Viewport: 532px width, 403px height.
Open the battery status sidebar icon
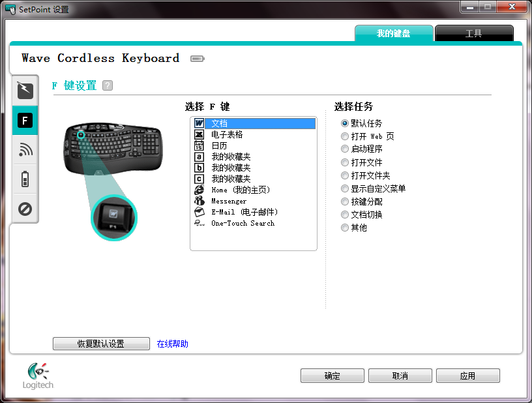(x=25, y=179)
